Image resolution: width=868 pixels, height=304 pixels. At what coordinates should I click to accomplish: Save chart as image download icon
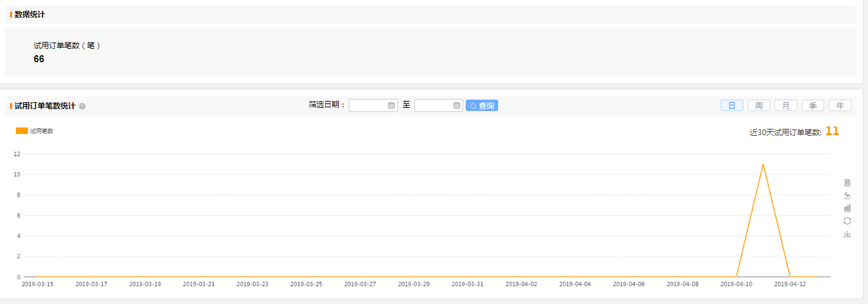847,234
